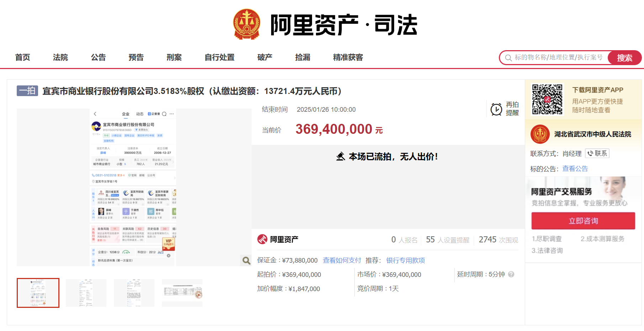
Task: Click the 一拍 auction round badge
Action: point(27,91)
